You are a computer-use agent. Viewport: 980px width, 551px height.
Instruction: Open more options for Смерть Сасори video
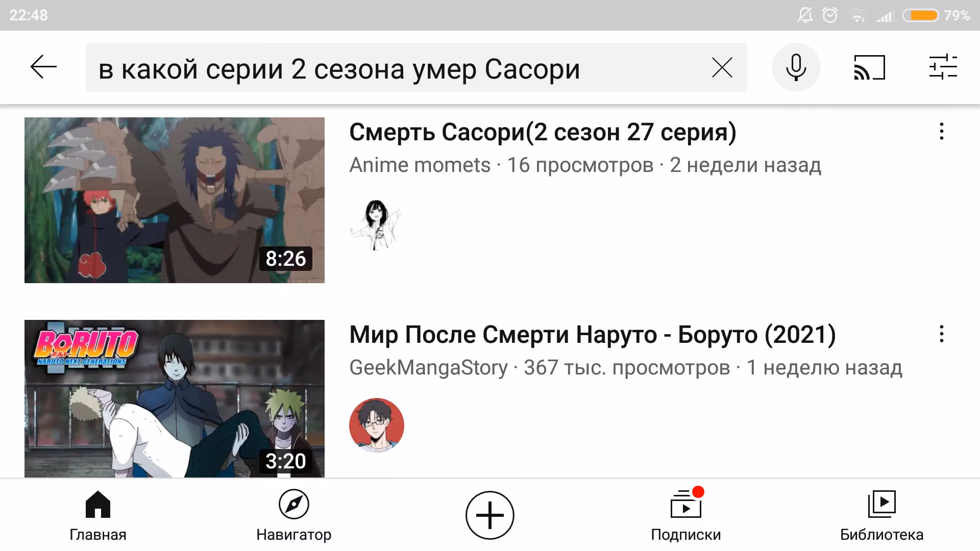pos(942,132)
